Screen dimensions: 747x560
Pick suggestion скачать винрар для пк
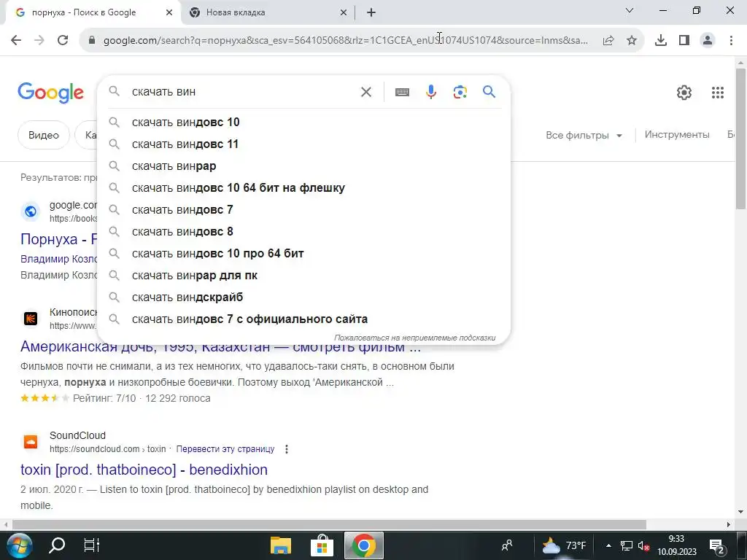(304, 276)
